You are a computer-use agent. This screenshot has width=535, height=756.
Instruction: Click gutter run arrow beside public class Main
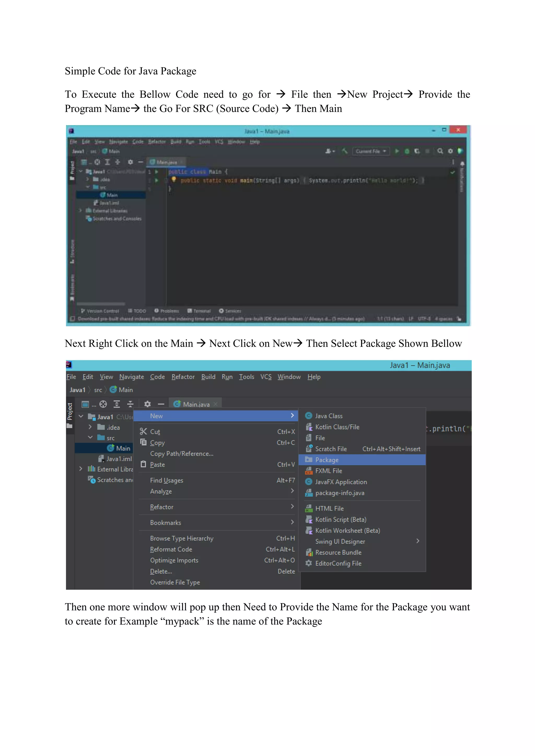coord(157,172)
